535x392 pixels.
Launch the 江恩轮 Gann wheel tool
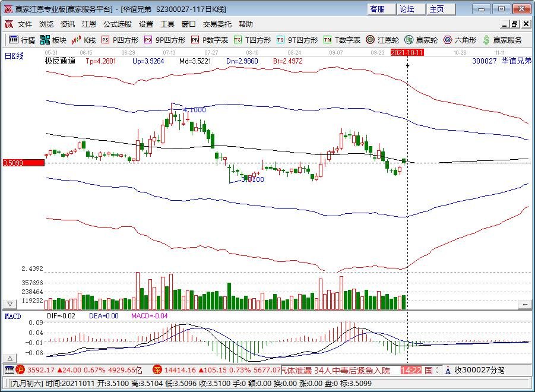point(383,40)
